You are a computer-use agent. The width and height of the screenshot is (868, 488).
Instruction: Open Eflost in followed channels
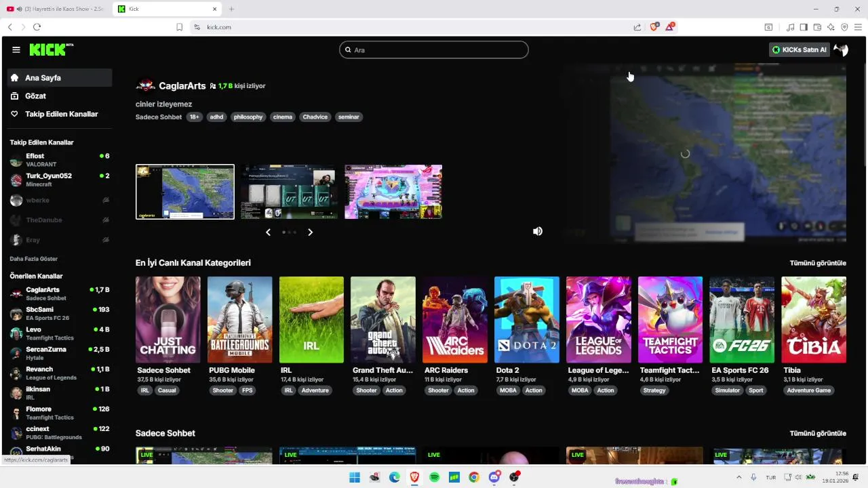(60, 160)
